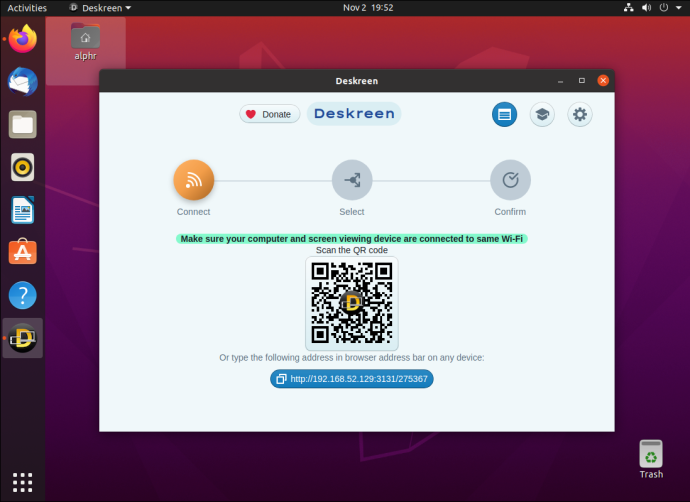This screenshot has width=690, height=502.
Task: Open the clock and calendar panel
Action: pos(368,7)
